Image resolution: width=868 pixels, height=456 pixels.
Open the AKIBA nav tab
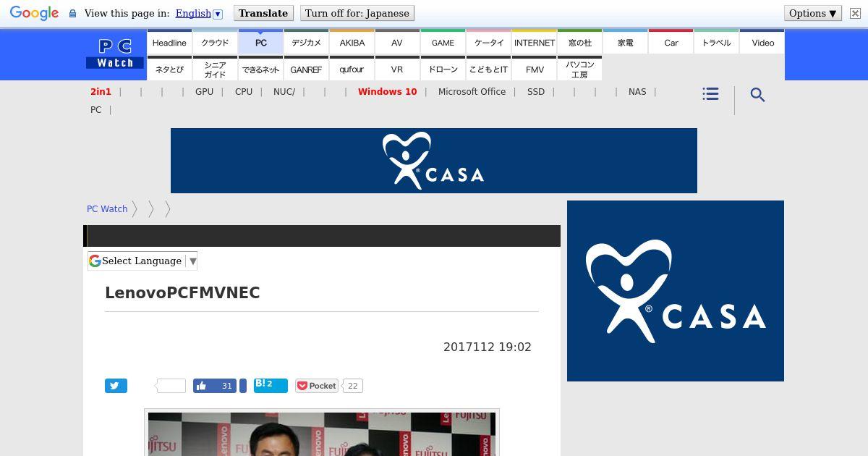352,42
